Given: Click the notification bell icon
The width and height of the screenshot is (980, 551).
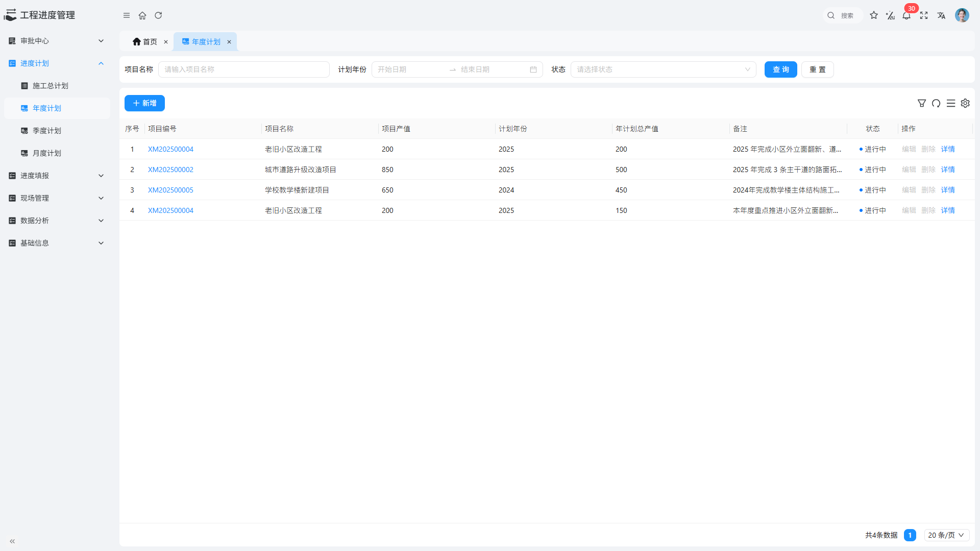Looking at the screenshot, I should (906, 16).
